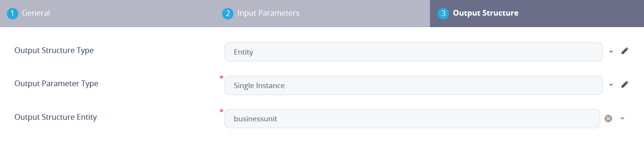Edit the Output Structure Type with pencil icon
This screenshot has height=156, width=644.
pos(625,51)
